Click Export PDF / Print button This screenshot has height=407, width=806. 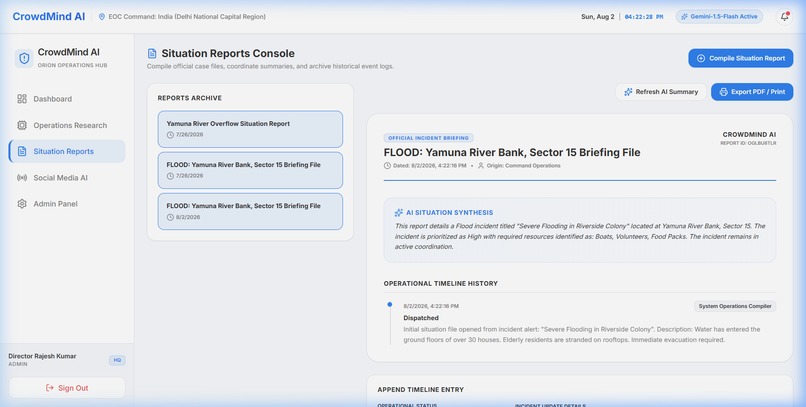point(752,91)
